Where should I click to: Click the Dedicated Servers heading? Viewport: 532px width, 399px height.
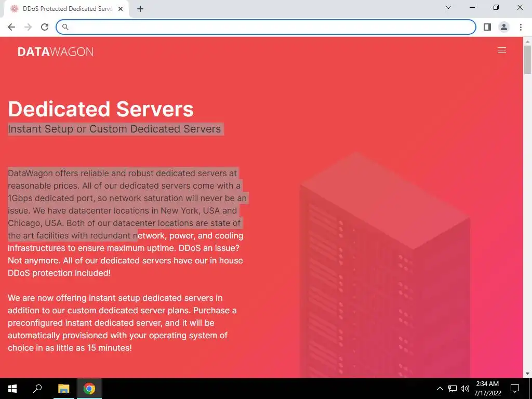(x=101, y=109)
